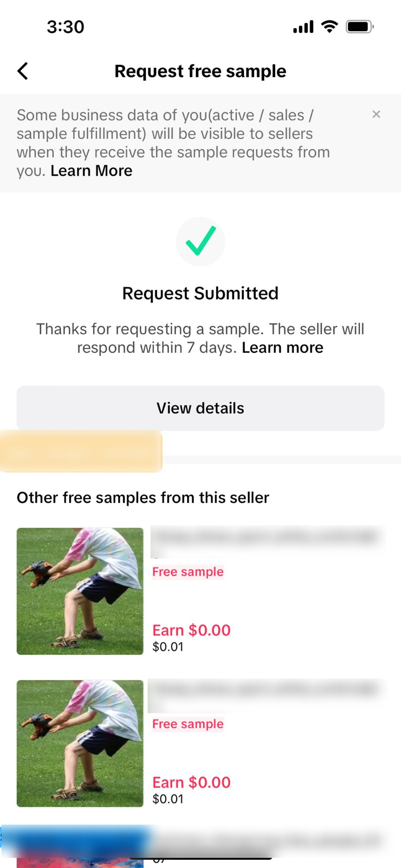The height and width of the screenshot is (868, 401).
Task: Tap the $0.01 price of first product
Action: [x=168, y=647]
